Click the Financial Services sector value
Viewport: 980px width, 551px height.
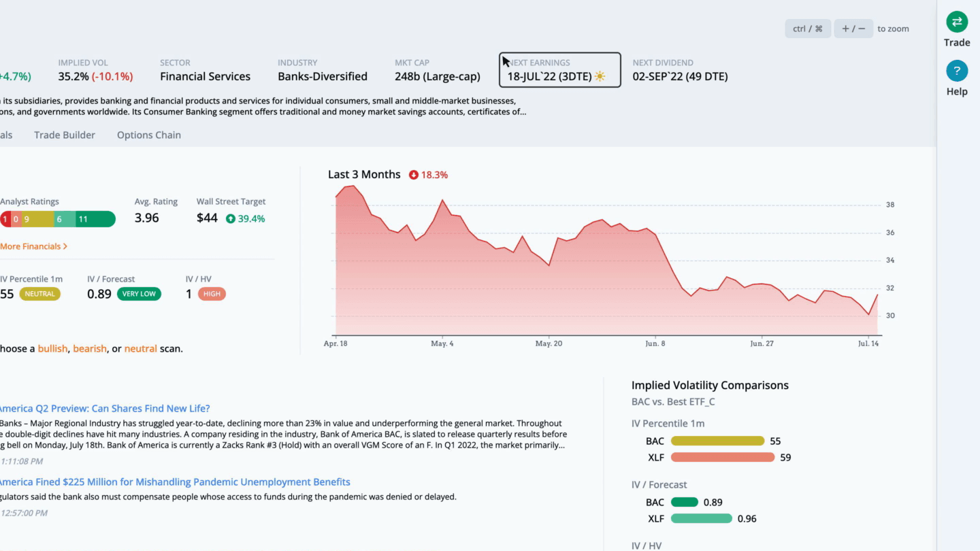coord(205,76)
